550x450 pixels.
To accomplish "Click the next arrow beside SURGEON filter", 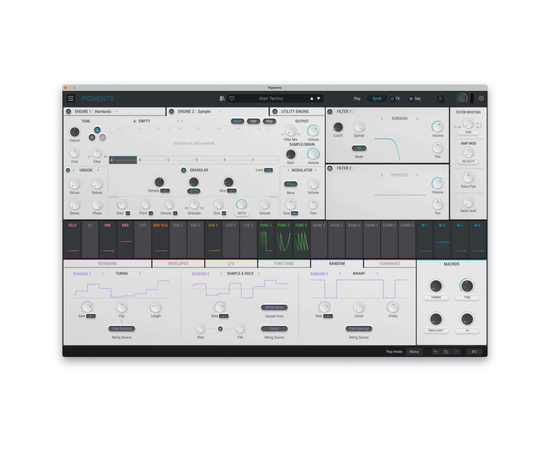I will (417, 119).
